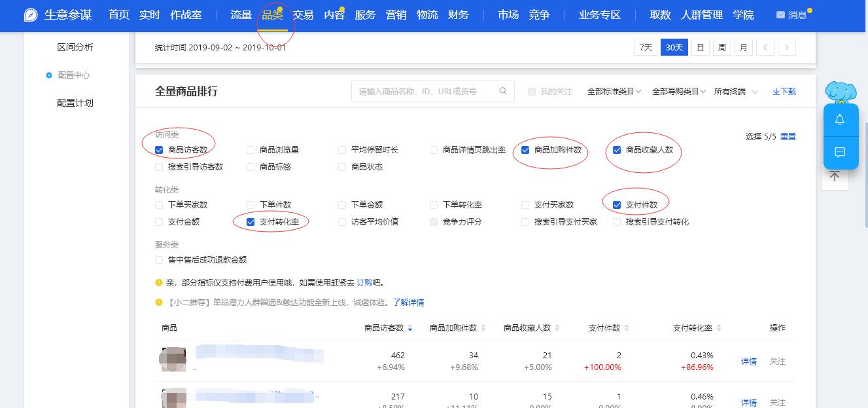Click the back-to-top arrow icon

click(x=835, y=177)
